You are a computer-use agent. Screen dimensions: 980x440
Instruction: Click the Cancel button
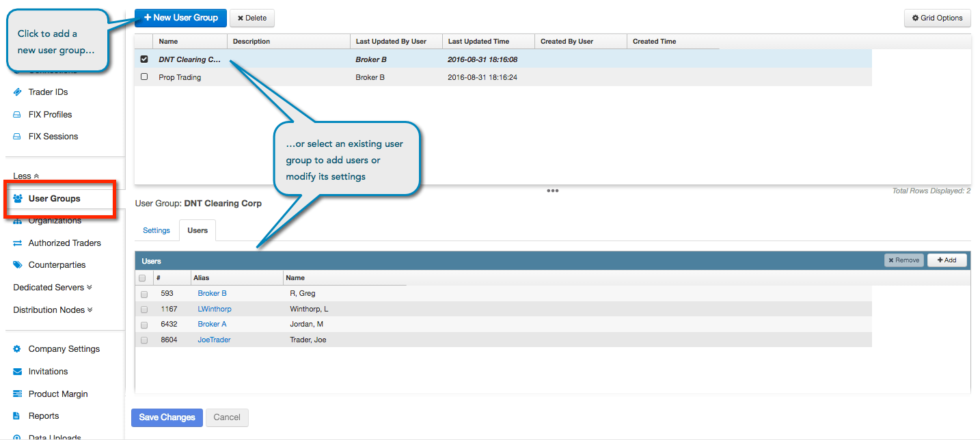[227, 417]
